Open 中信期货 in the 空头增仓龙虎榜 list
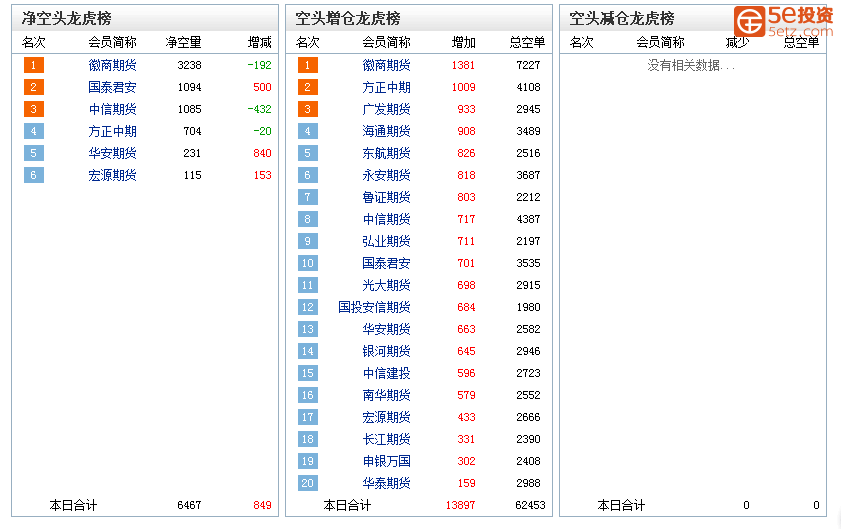Viewport: 841px width, 529px height. [x=386, y=219]
